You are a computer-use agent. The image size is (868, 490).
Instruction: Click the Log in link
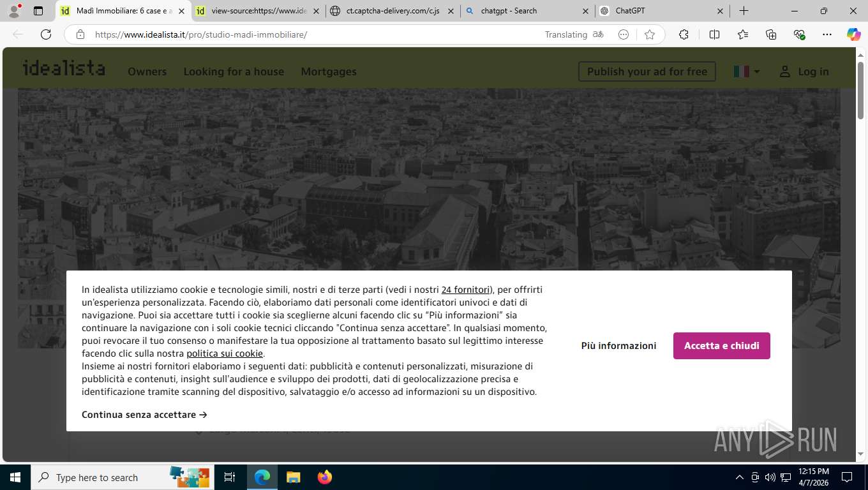click(x=813, y=71)
